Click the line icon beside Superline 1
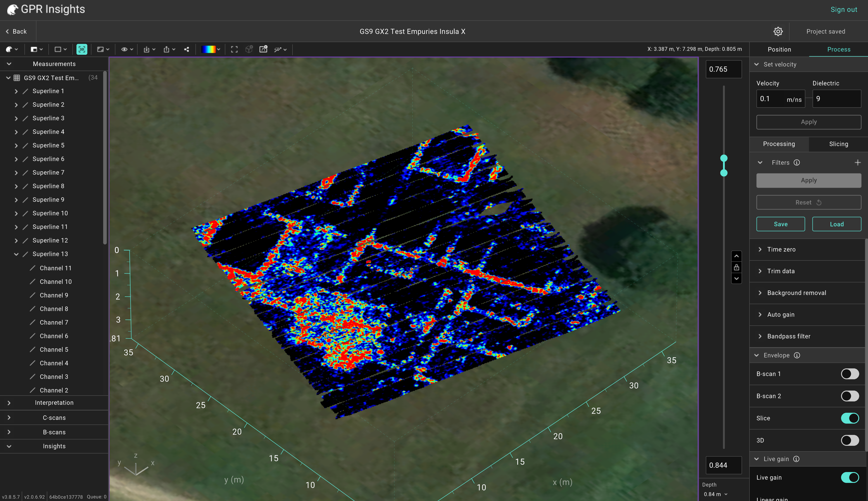 [25, 91]
